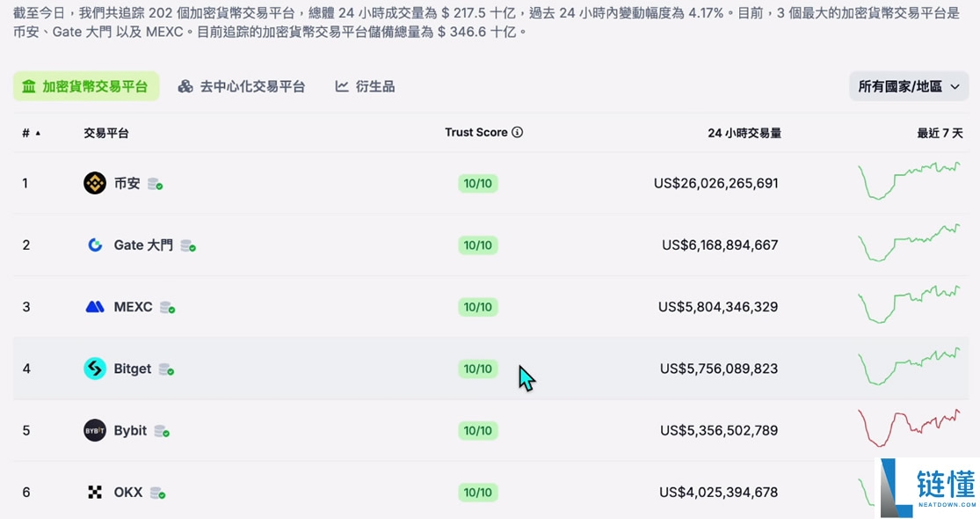Click the 最近 7 天 column header
The height and width of the screenshot is (519, 980).
[940, 133]
